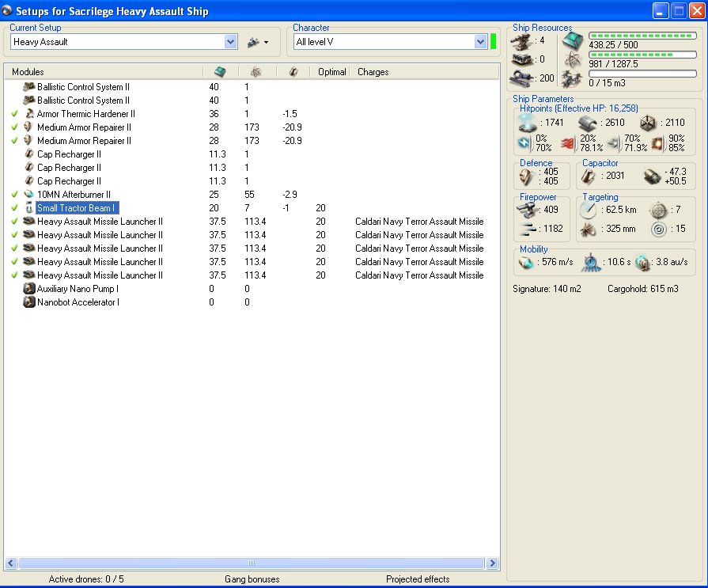
Task: Click Caldari Navy Terror Assault Missile in third launcher row
Action: [x=419, y=248]
